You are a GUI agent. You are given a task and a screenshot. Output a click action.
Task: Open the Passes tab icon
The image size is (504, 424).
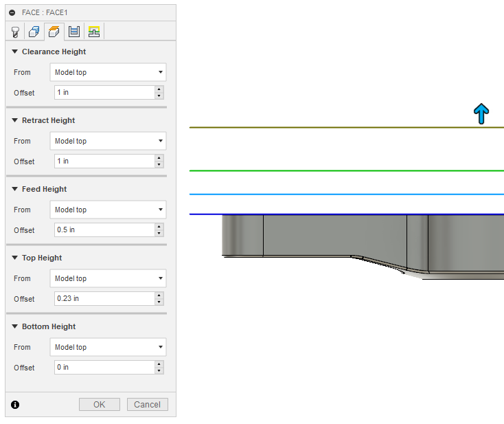click(x=74, y=32)
